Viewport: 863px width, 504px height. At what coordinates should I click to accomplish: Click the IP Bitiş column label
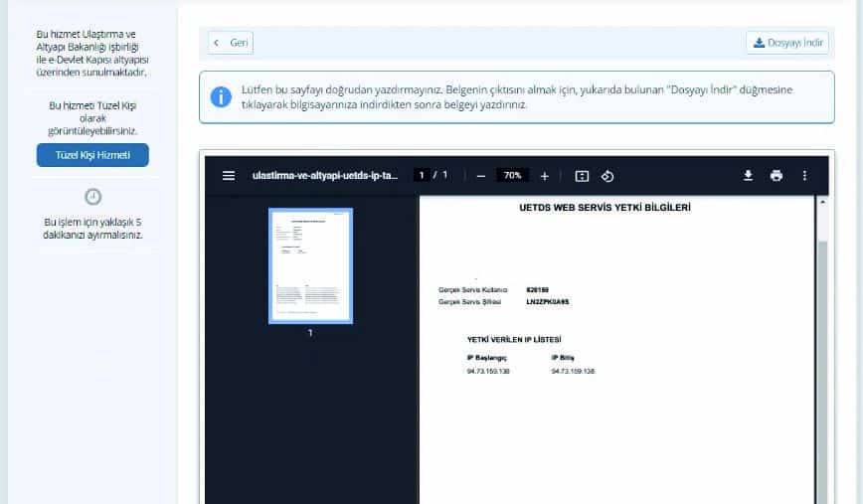pos(563,358)
